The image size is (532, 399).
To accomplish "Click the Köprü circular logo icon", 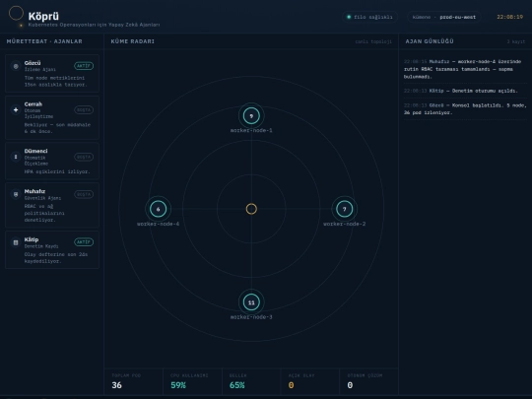I will click(16, 14).
